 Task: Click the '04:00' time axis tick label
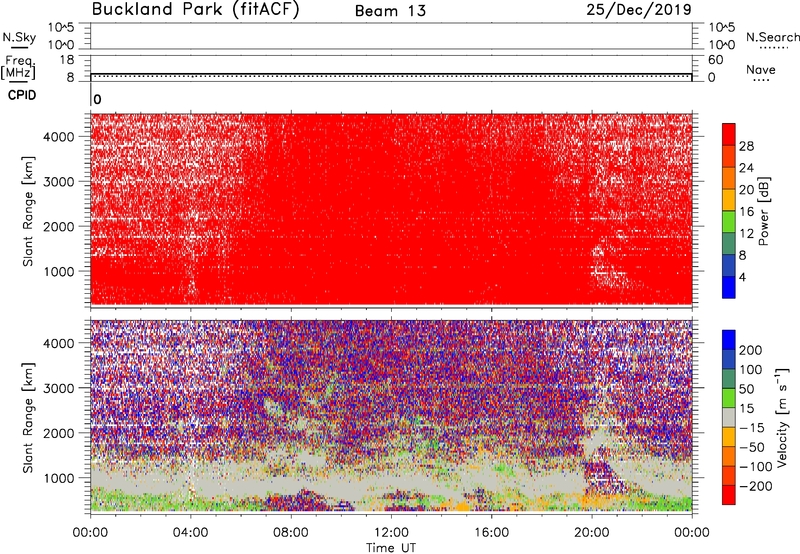coord(190,533)
